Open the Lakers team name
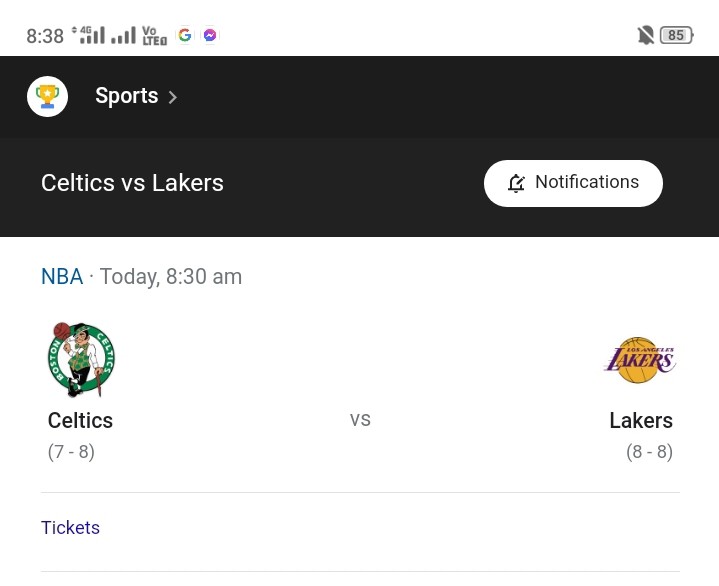 click(641, 420)
